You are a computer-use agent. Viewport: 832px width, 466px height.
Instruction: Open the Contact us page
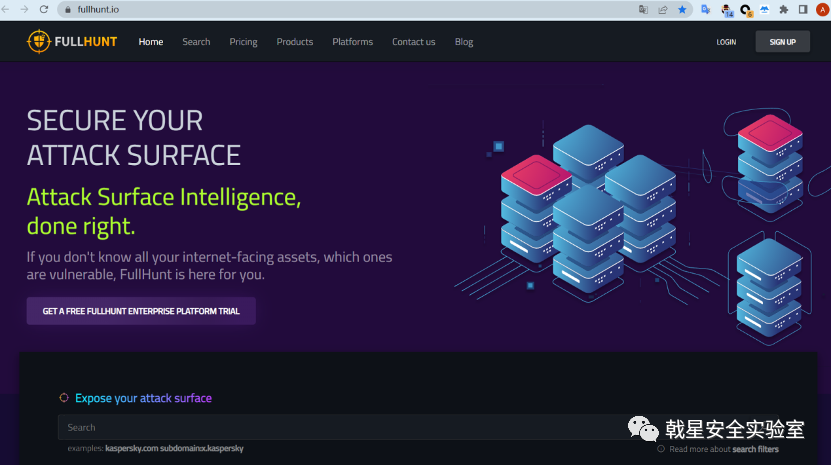[x=414, y=42]
